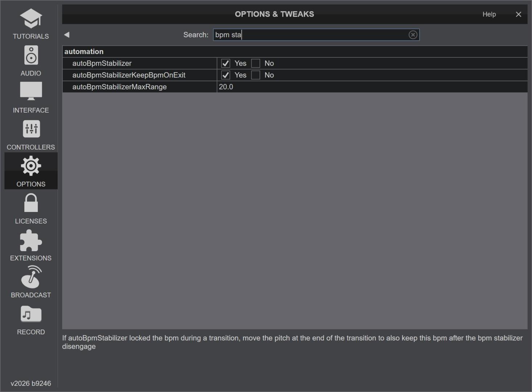Open Licenses padlock icon
Viewport: 532px width, 392px height.
pos(31,203)
